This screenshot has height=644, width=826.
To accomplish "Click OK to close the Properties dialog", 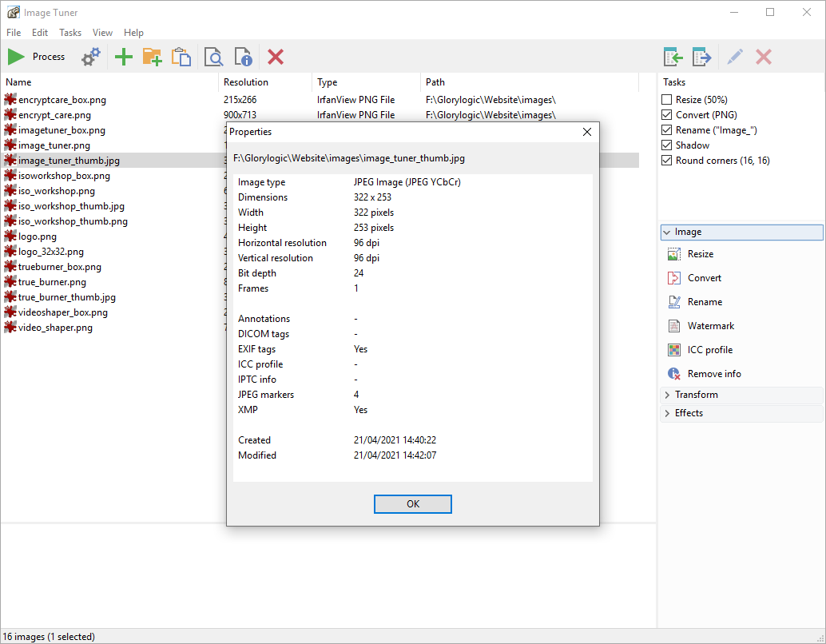I will (x=412, y=504).
